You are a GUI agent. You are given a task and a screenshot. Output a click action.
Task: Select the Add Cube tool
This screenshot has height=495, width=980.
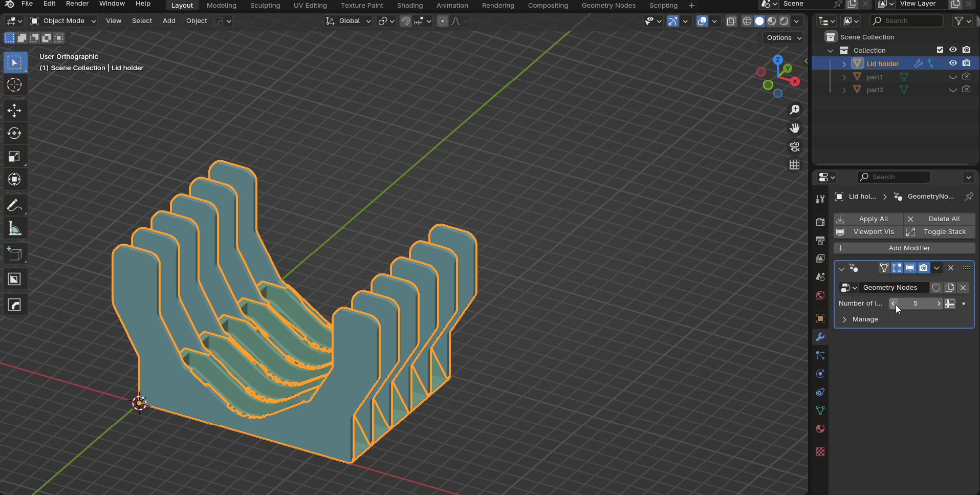(x=14, y=253)
